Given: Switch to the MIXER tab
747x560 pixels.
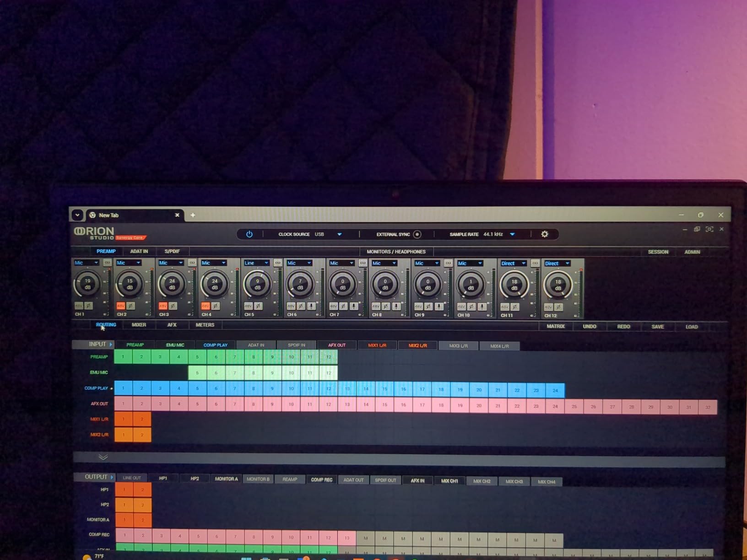Looking at the screenshot, I should click(139, 325).
